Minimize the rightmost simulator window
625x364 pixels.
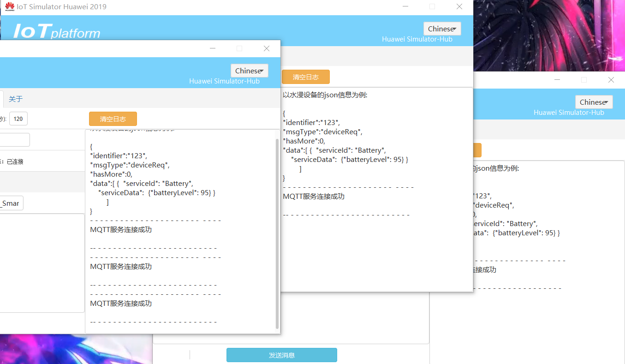coord(558,80)
